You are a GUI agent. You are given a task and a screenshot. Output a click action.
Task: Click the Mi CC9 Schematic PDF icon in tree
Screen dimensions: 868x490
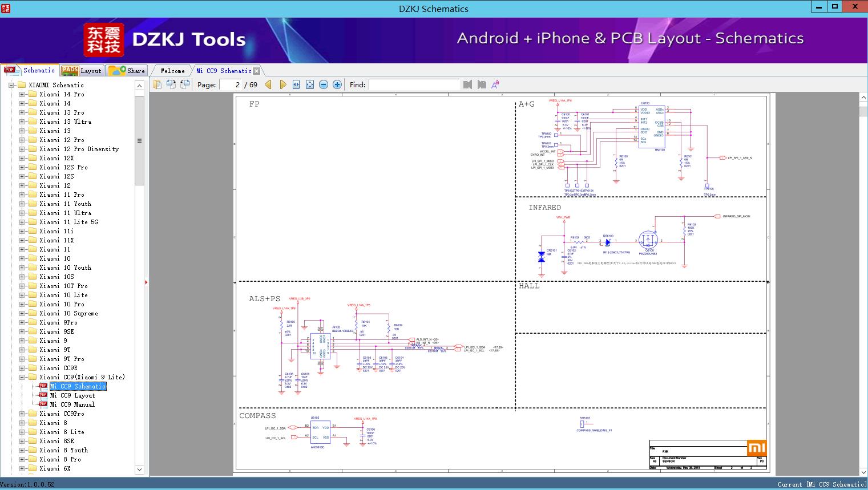(x=43, y=386)
